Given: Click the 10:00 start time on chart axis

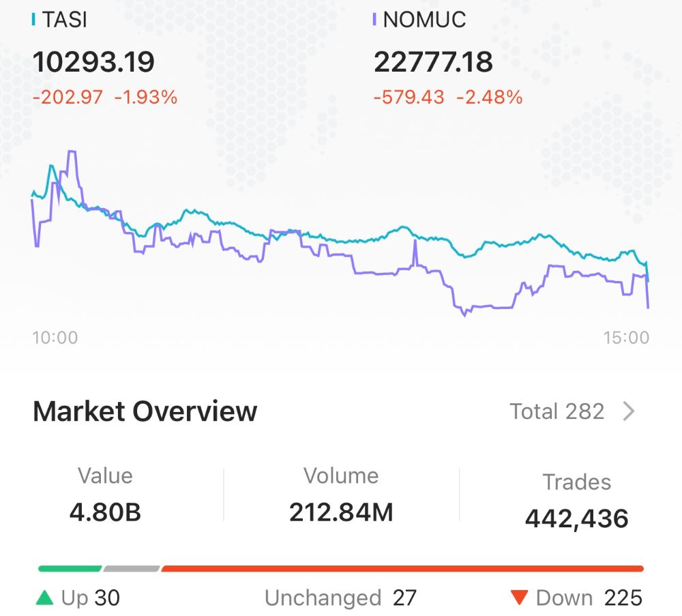Looking at the screenshot, I should (55, 338).
